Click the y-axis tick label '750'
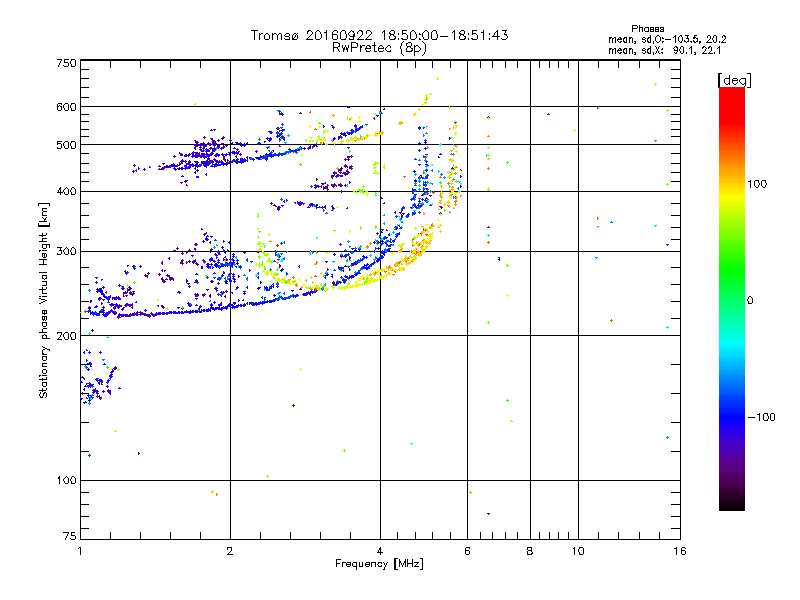Screen dimensions: 800x600 66,63
